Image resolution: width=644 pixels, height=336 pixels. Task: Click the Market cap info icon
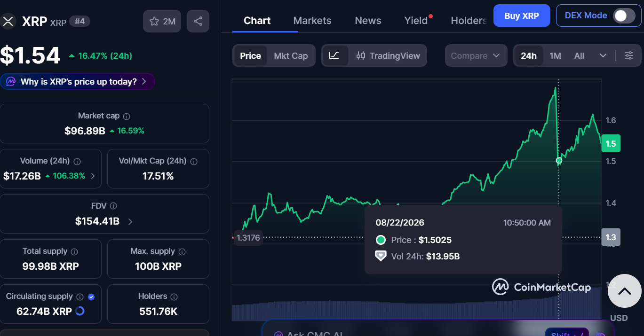pyautogui.click(x=127, y=116)
